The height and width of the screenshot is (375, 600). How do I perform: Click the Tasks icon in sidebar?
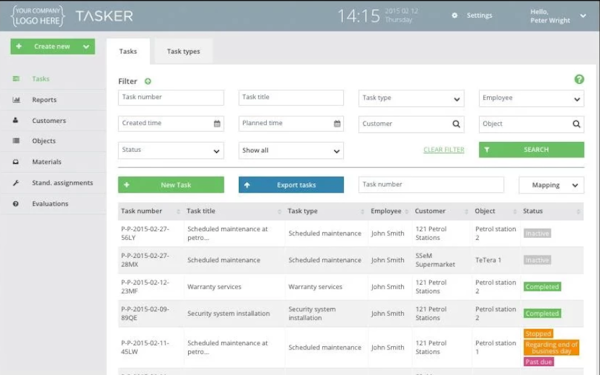(16, 78)
